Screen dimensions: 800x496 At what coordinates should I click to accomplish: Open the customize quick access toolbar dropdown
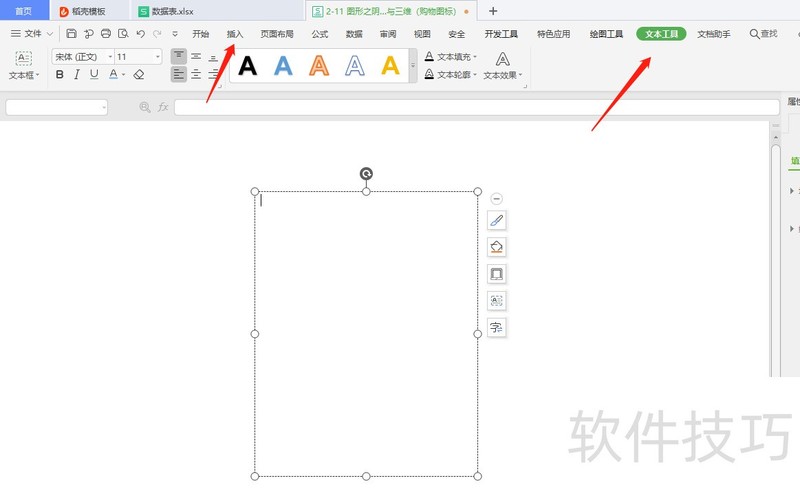[175, 34]
